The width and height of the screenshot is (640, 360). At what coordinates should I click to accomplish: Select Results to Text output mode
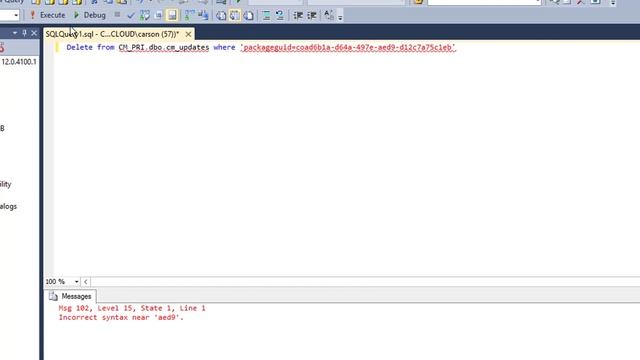[x=221, y=16]
